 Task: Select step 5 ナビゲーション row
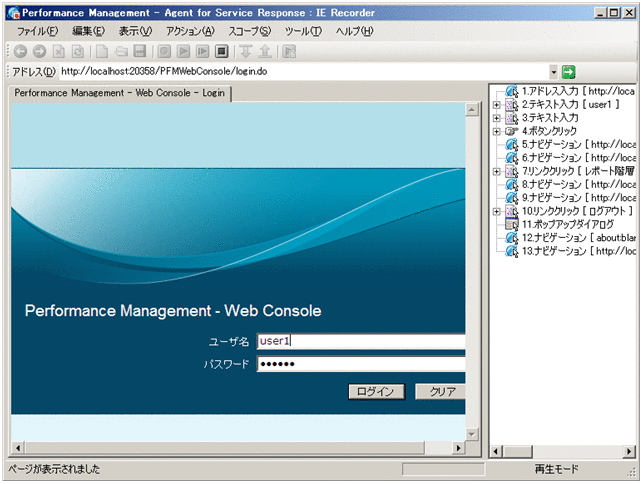pos(578,145)
